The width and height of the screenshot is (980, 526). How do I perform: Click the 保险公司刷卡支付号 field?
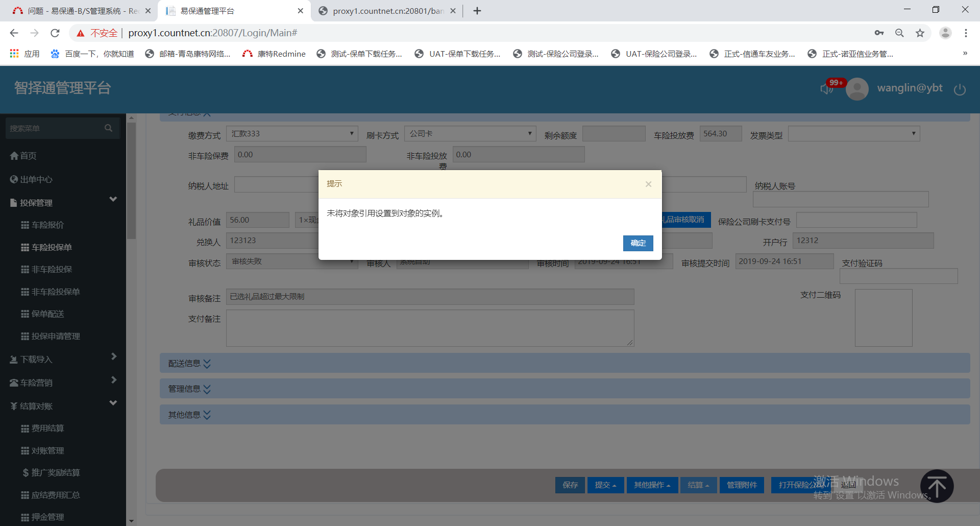[856, 220]
